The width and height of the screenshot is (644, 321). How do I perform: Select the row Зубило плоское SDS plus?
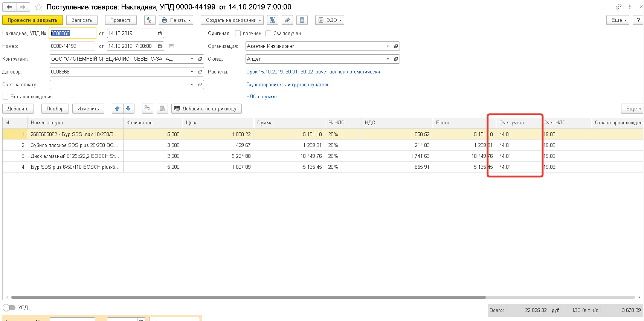(323, 145)
